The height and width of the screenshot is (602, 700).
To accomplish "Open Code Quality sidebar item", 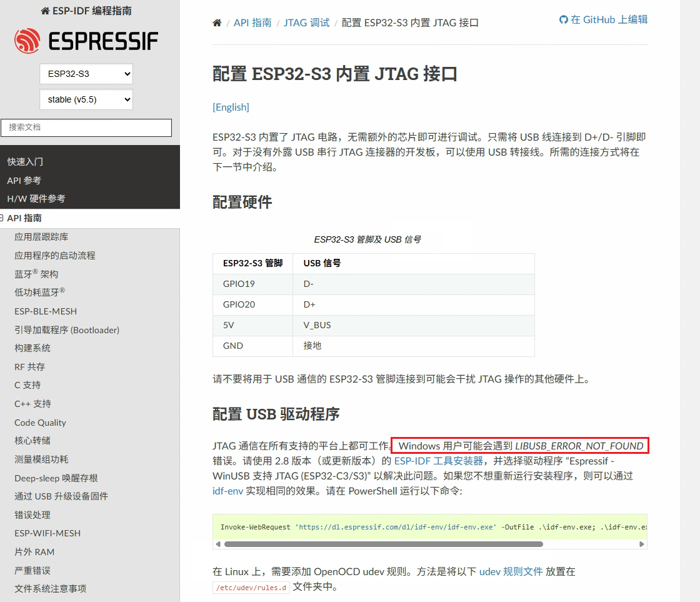I will tap(40, 423).
